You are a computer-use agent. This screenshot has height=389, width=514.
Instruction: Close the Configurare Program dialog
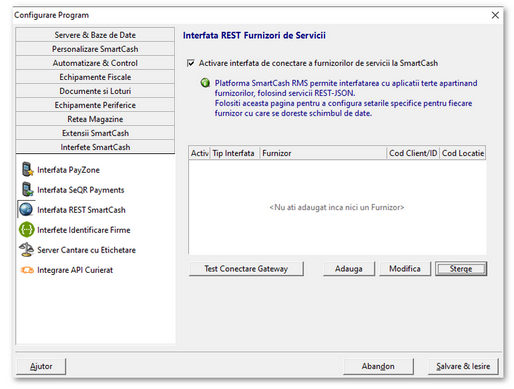[495, 15]
